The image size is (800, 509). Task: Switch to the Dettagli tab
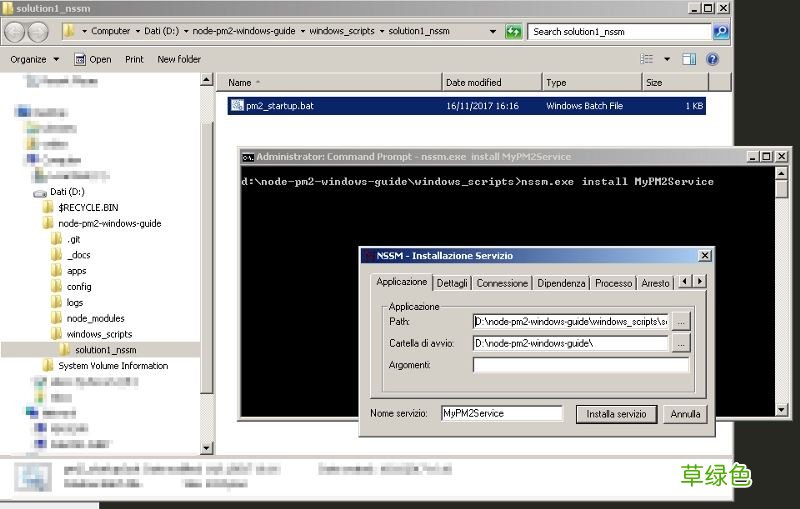click(452, 283)
